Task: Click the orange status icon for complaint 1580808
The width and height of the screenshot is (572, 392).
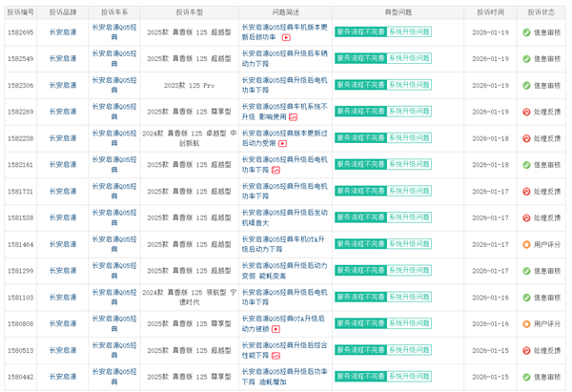Action: (525, 324)
